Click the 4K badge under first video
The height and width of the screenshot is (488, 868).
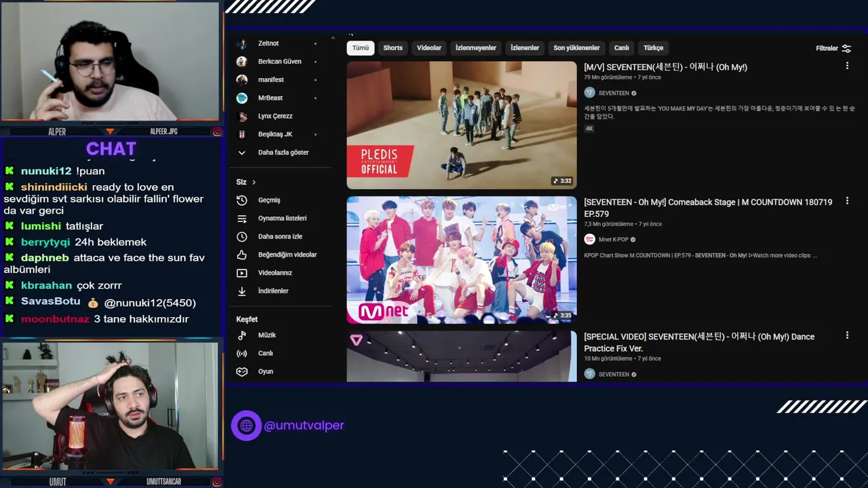[589, 129]
